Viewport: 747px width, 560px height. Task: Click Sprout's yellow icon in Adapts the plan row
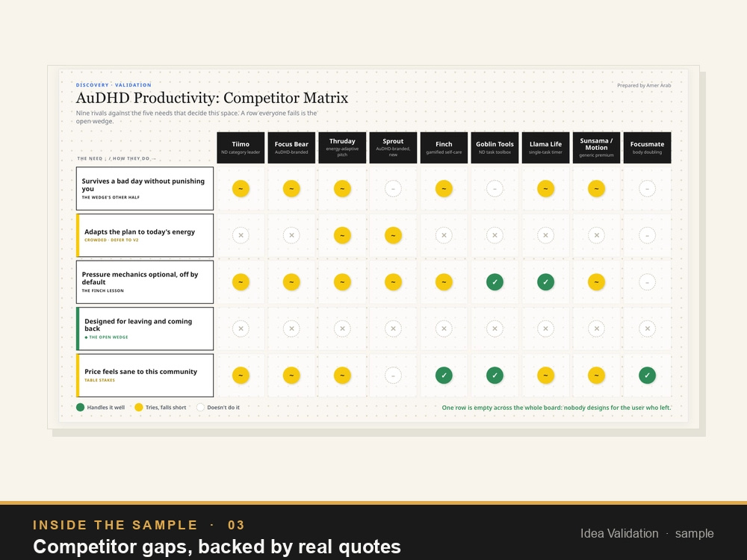[393, 235]
